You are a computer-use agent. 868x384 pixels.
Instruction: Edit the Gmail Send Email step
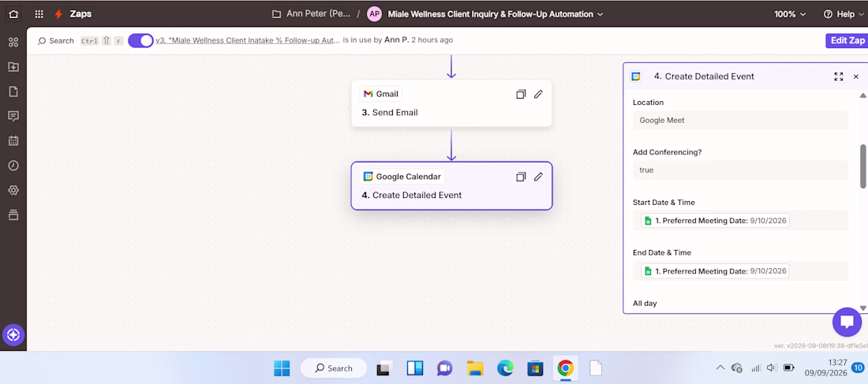click(x=538, y=94)
